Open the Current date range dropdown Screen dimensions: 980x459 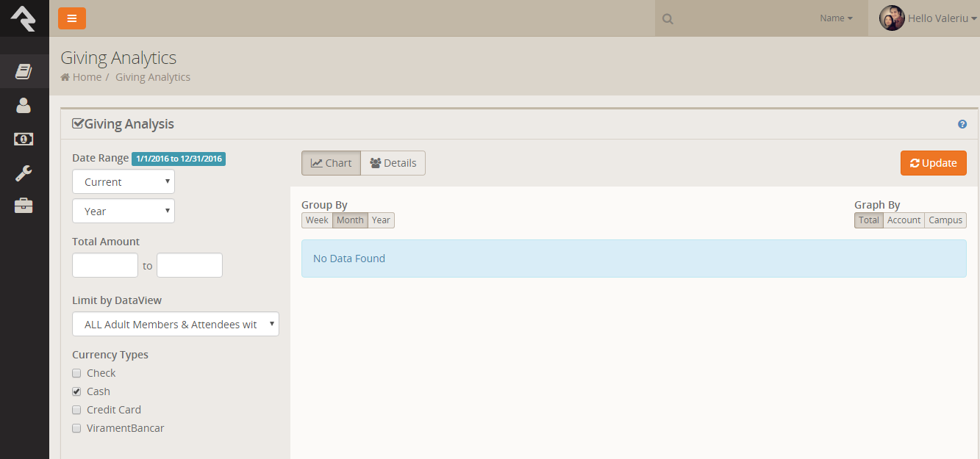[124, 181]
